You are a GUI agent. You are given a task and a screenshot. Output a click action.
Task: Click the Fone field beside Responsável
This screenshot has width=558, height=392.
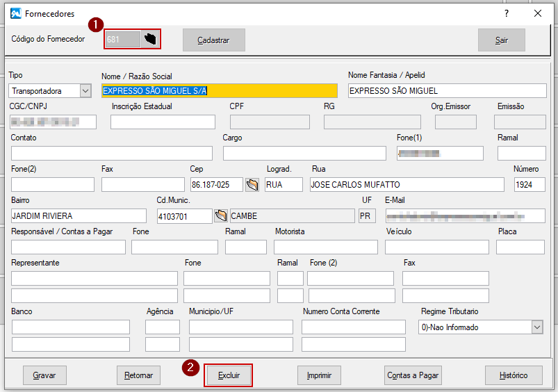pos(174,247)
